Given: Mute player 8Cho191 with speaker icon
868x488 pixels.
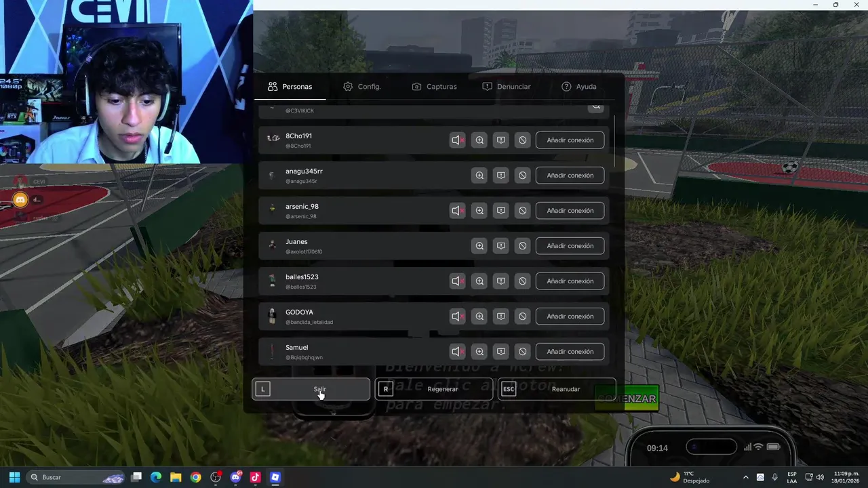Looking at the screenshot, I should (458, 140).
